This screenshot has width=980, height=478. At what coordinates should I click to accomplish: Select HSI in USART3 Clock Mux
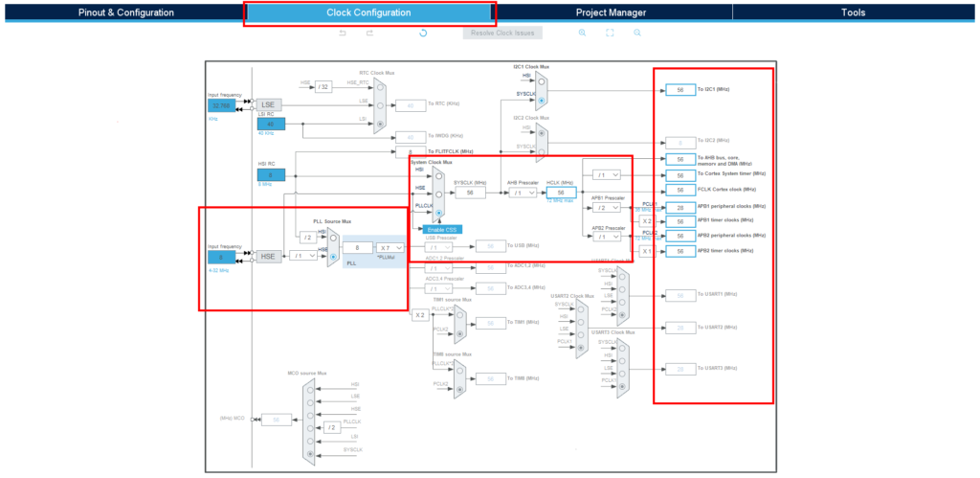pyautogui.click(x=624, y=360)
